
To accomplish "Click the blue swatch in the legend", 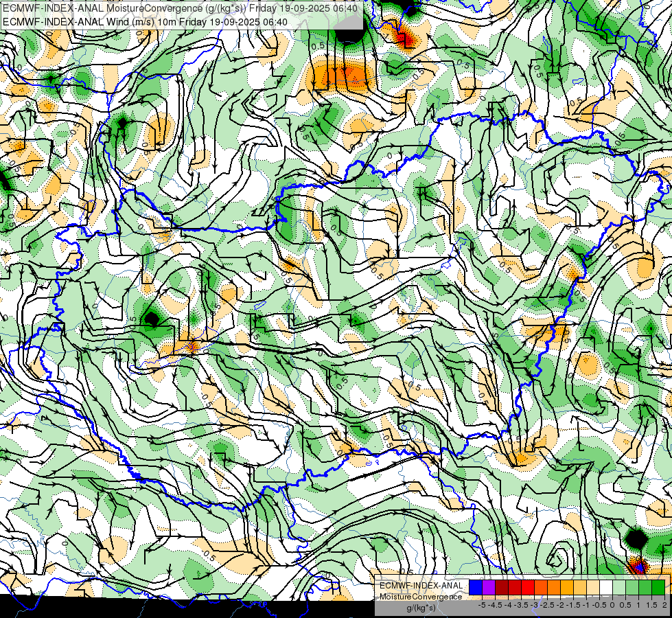I will coord(476,587).
